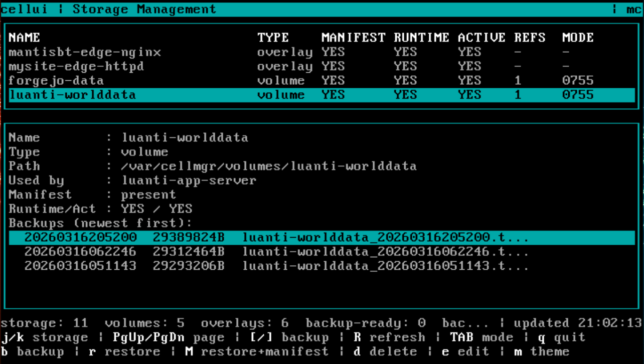Click the MODE column header

point(578,38)
